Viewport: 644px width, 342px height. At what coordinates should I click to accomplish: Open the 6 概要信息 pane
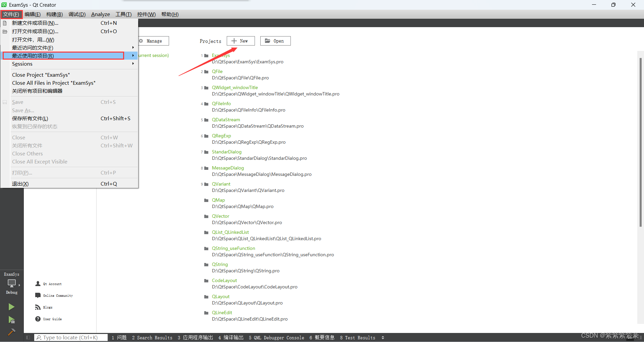[x=322, y=338]
